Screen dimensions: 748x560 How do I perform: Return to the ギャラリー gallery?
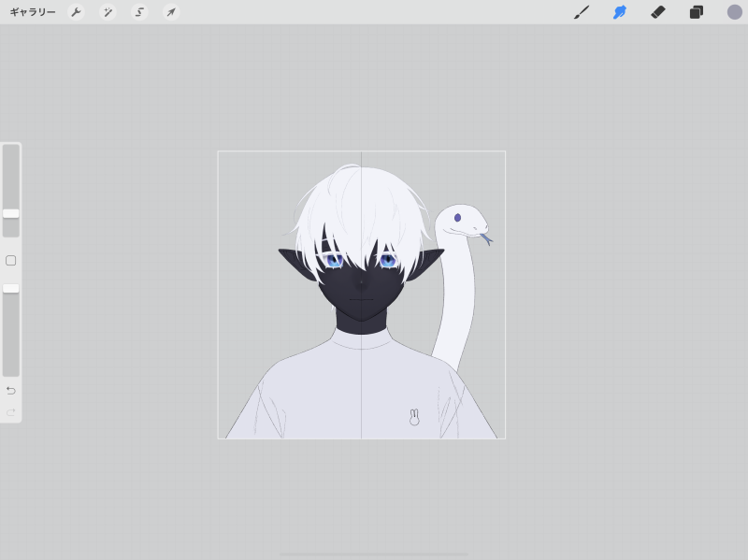point(33,12)
